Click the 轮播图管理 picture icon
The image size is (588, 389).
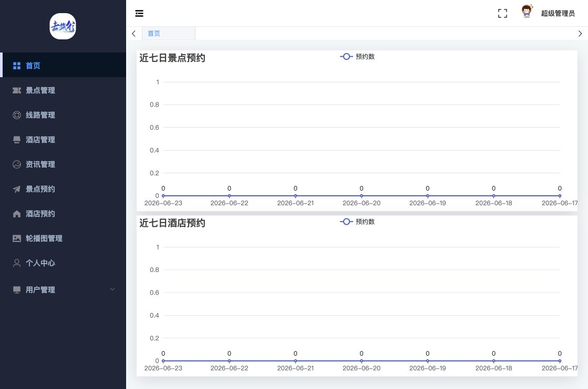point(17,238)
